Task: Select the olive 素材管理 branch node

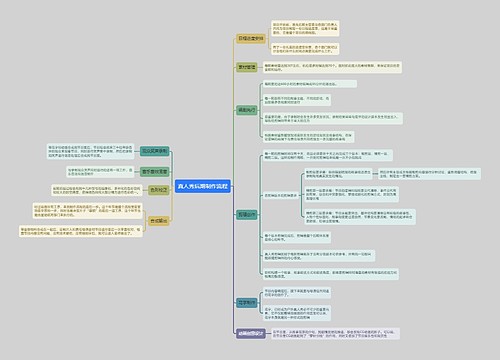Action: click(247, 67)
